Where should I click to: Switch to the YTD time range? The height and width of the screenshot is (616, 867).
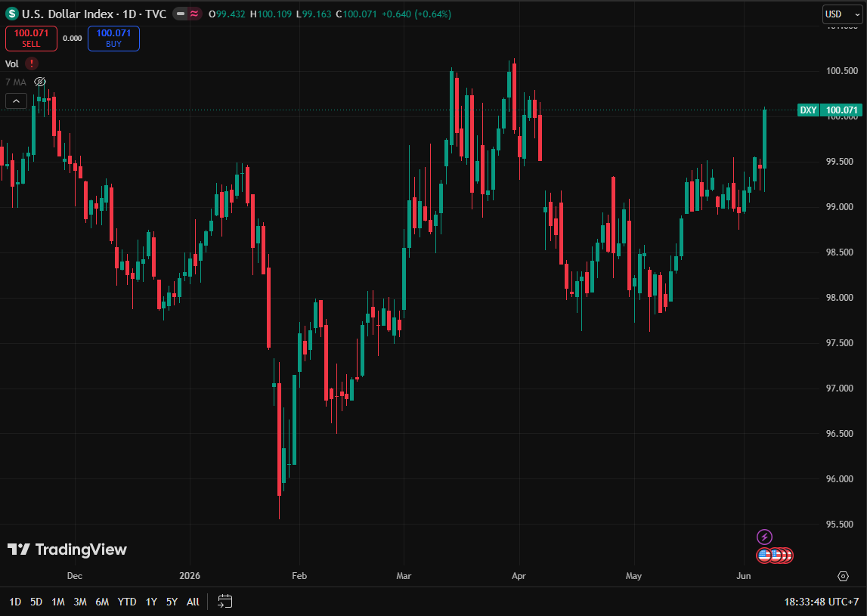coord(127,602)
